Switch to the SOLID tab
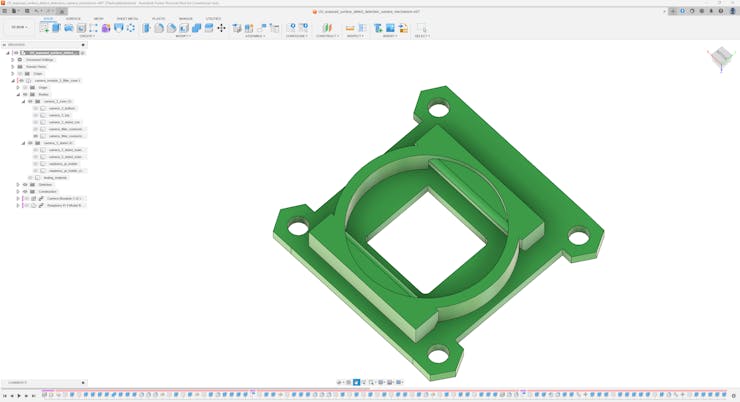 [x=48, y=18]
